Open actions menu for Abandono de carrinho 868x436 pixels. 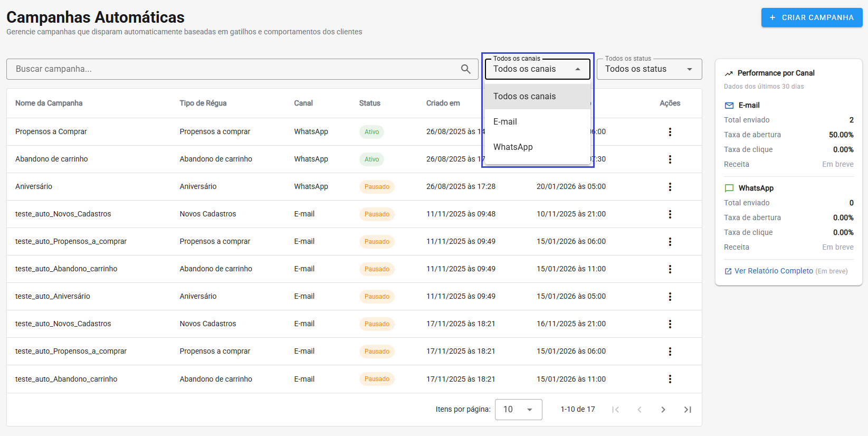tap(670, 159)
